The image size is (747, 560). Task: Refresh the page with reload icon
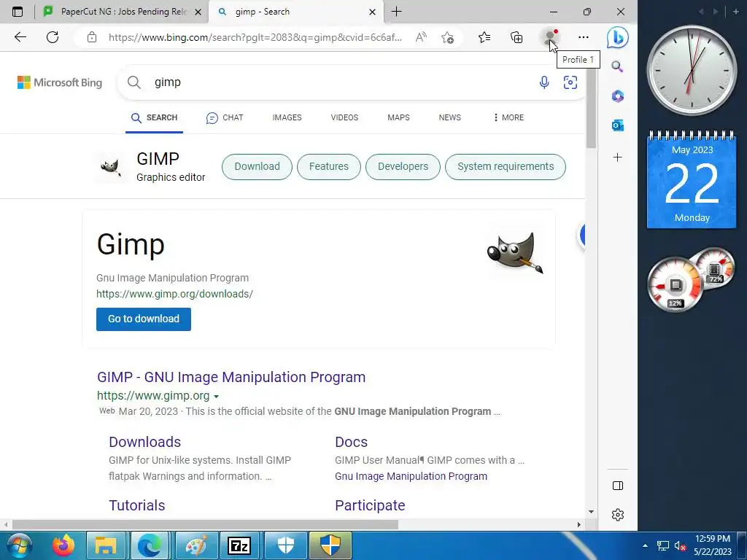(53, 37)
